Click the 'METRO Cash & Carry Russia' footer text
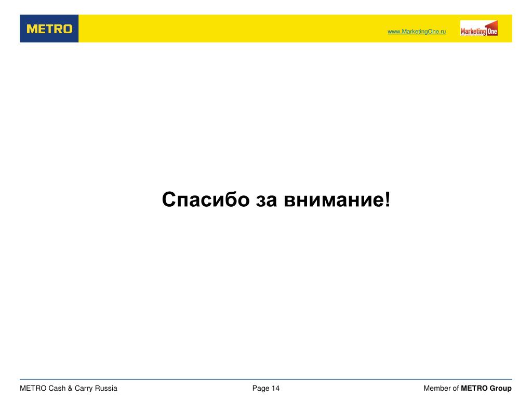The image size is (532, 399). click(69, 388)
